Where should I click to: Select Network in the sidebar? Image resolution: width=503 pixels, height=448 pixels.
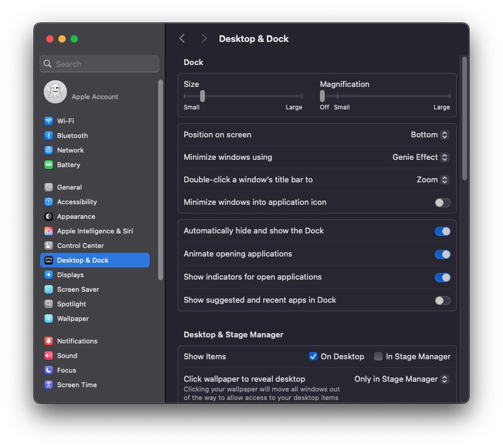tap(95, 150)
